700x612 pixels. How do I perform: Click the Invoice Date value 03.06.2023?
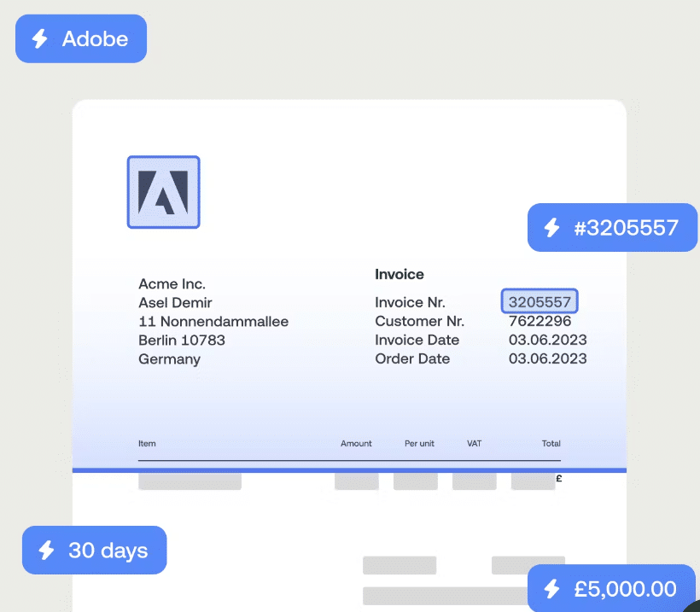547,340
